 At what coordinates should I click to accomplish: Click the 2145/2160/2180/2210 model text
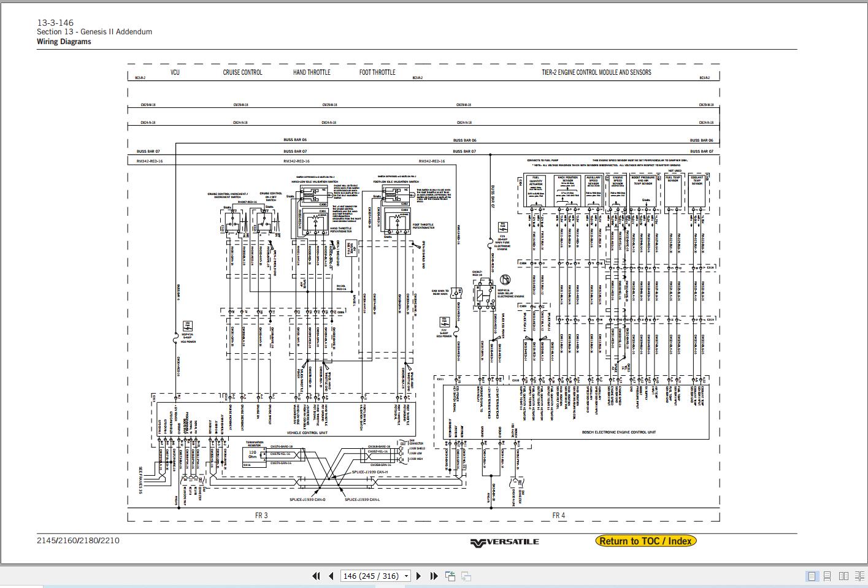coord(78,541)
